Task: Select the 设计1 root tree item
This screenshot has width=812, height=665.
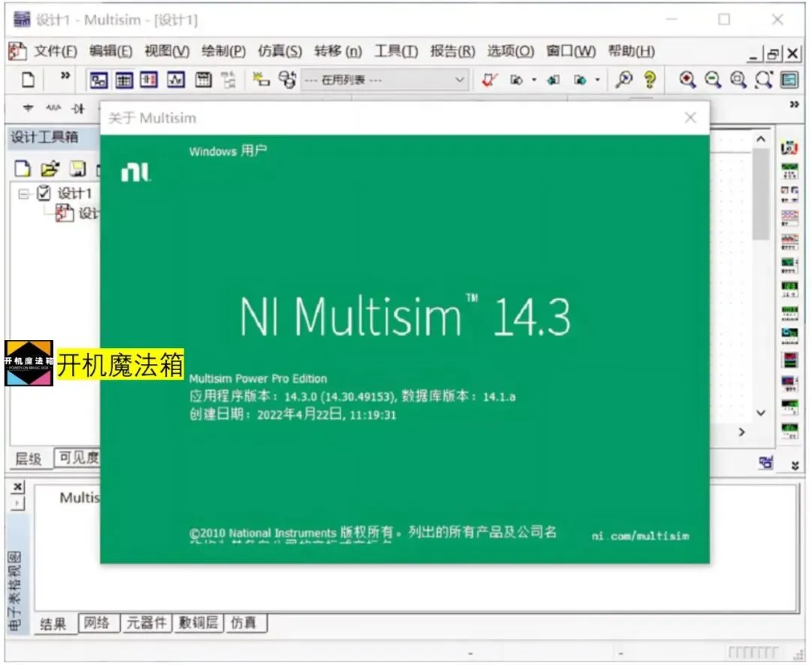Action: coord(74,194)
